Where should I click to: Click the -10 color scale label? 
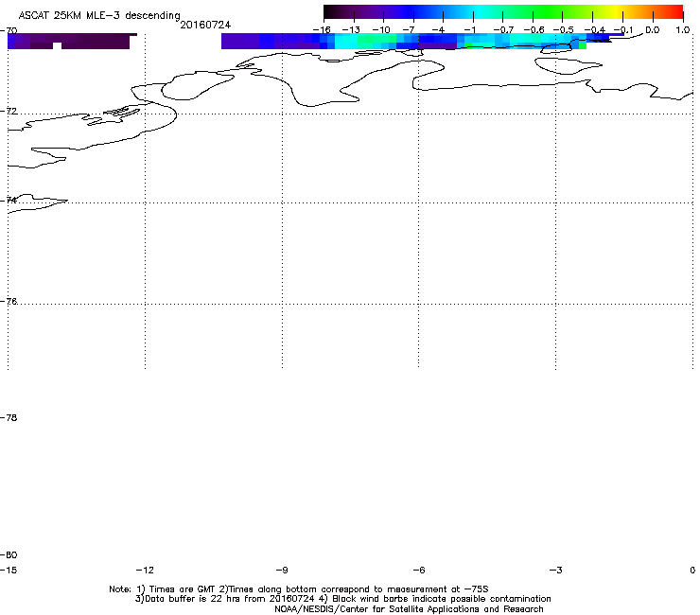coord(381,30)
